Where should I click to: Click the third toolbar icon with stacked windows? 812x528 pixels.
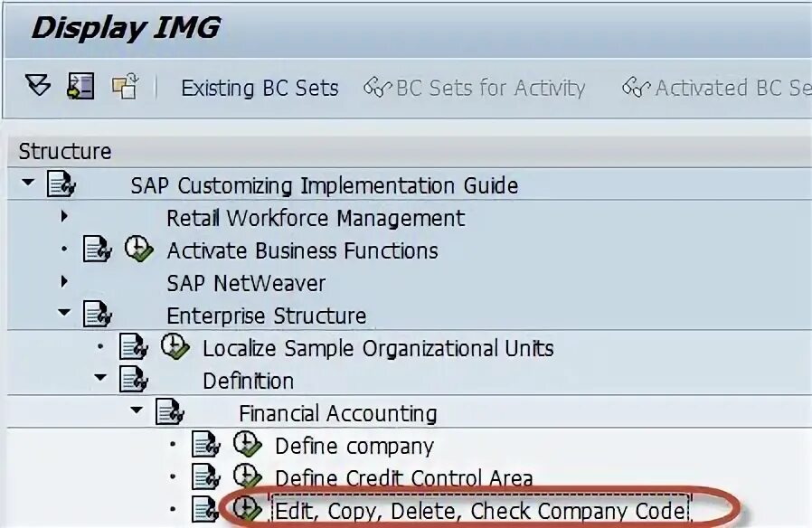(126, 85)
